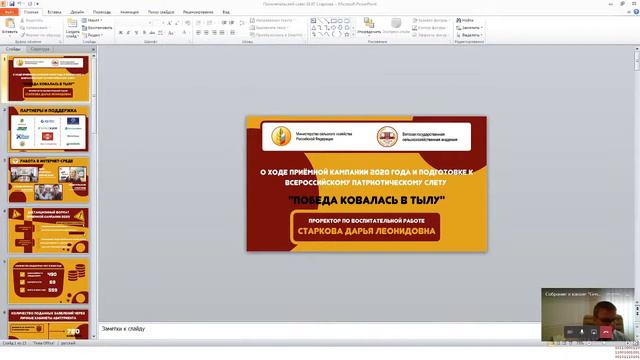The height and width of the screenshot is (360, 640).
Task: Click screen share icon in the call overlay
Action: pyautogui.click(x=594, y=332)
